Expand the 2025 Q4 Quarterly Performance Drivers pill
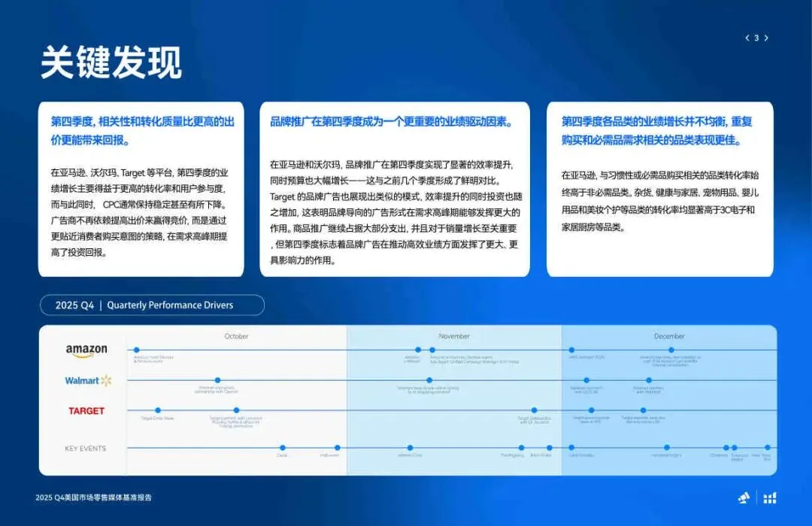 pyautogui.click(x=150, y=305)
